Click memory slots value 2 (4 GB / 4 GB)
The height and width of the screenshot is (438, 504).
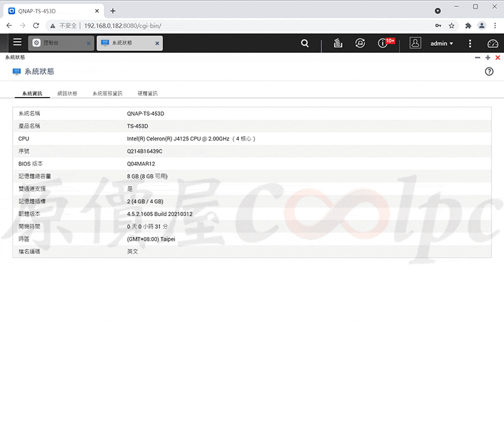[x=145, y=201]
